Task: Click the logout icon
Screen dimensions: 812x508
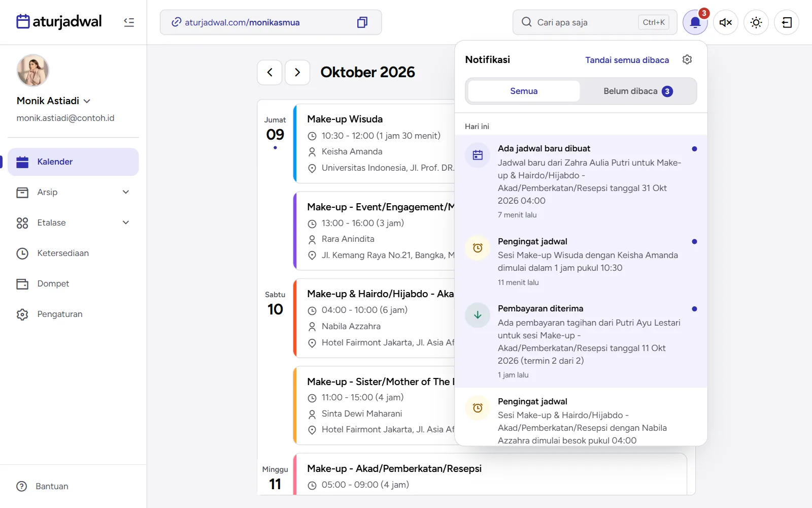Action: (787, 22)
